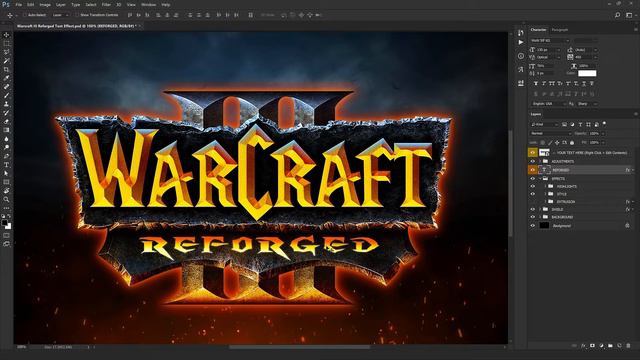Select the Blur tool

coord(7,139)
